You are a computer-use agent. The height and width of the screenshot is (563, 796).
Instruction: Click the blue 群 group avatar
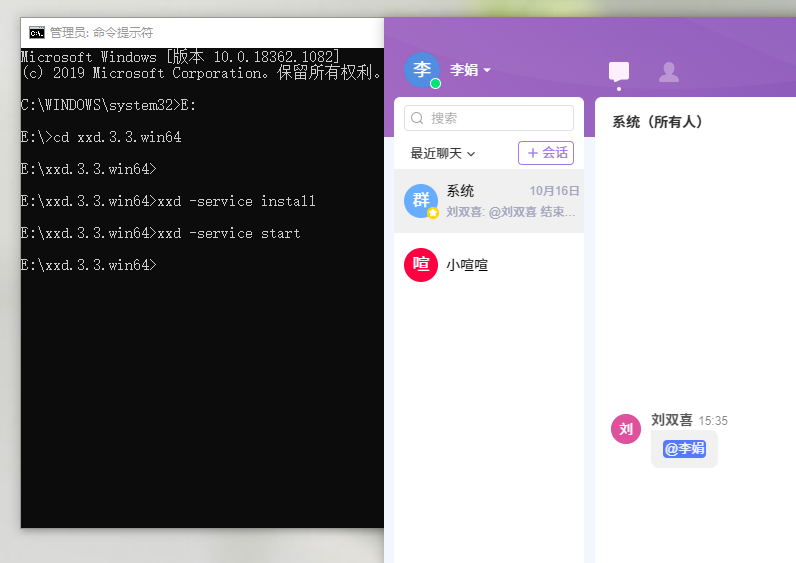[421, 201]
